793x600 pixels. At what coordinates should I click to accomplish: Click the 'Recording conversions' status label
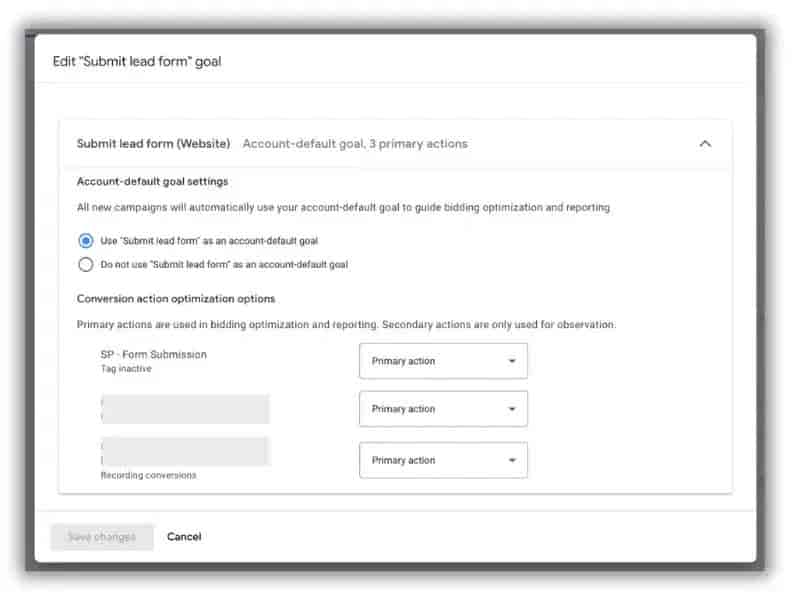pos(148,476)
